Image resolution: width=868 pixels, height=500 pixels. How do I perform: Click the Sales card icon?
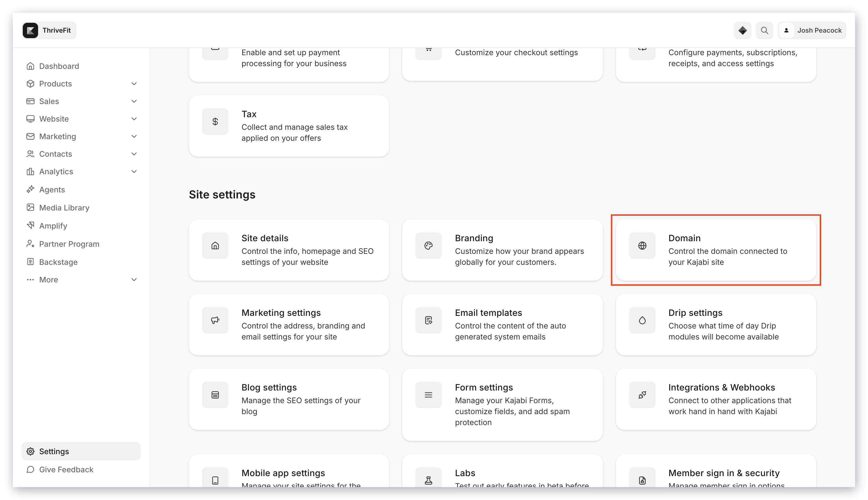[x=30, y=101]
